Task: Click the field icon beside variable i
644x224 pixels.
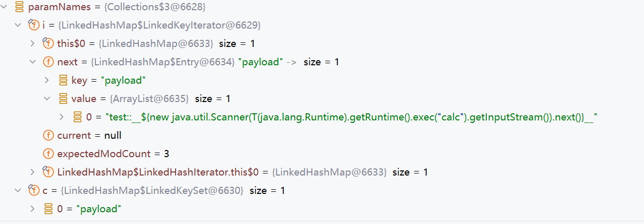Action: pos(34,25)
